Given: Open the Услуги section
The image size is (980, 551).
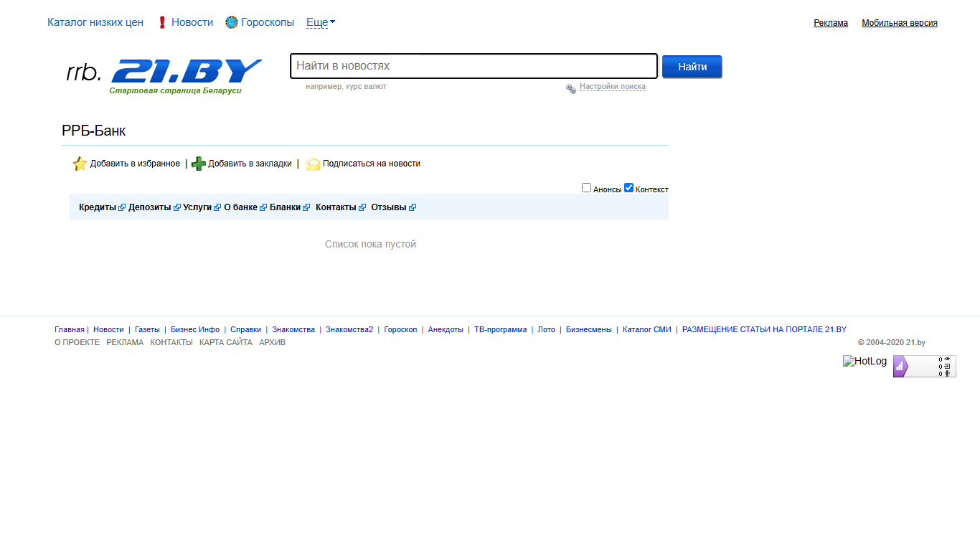Looking at the screenshot, I should pos(197,207).
